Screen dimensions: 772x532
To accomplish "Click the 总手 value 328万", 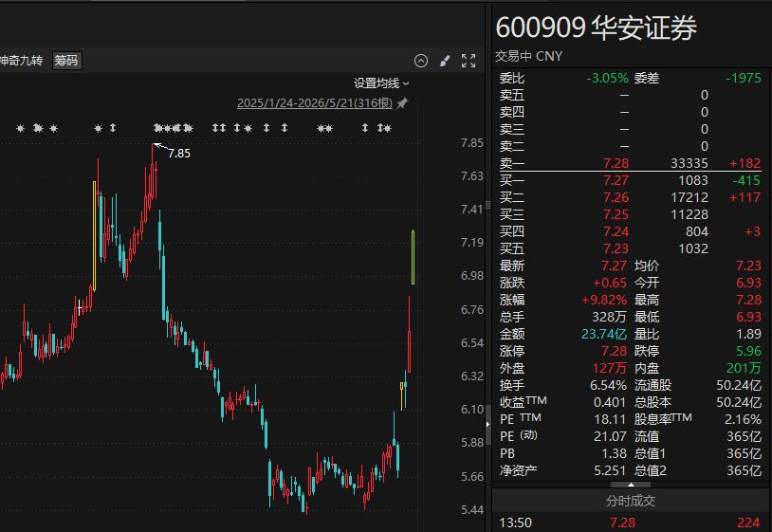I will (x=609, y=317).
